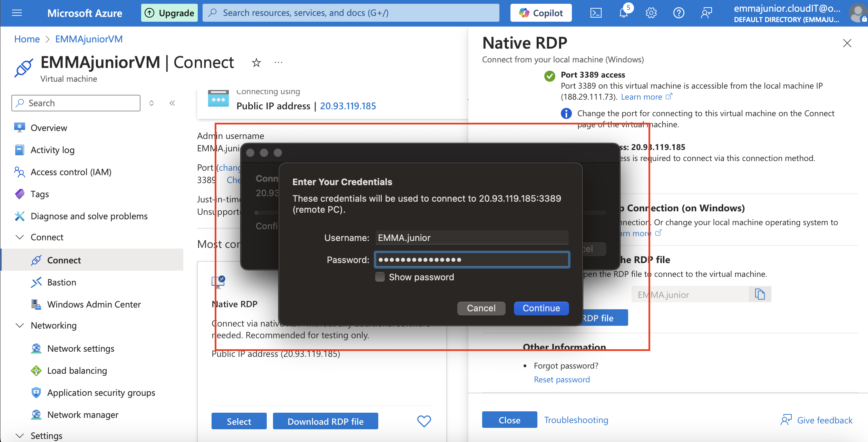Click Continue in the credentials dialog

point(541,308)
